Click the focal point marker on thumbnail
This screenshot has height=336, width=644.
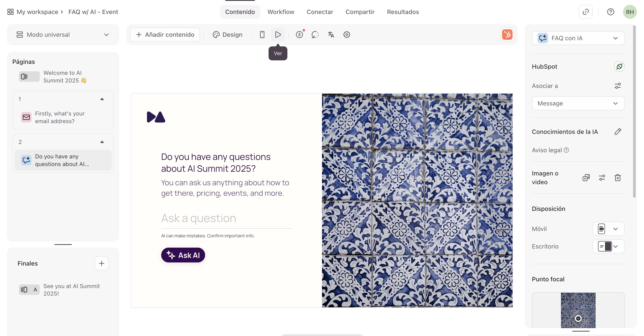pyautogui.click(x=578, y=318)
